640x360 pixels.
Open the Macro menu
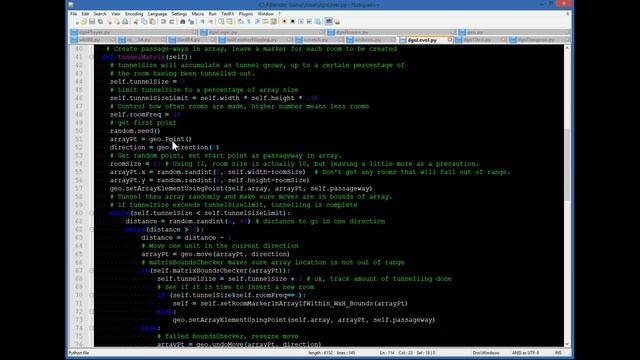tap(198, 14)
